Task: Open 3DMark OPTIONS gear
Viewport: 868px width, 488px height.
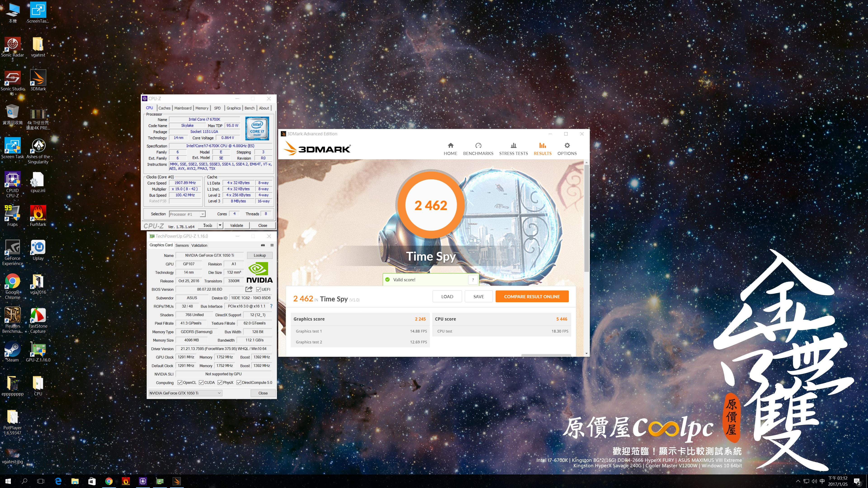Action: coord(567,149)
